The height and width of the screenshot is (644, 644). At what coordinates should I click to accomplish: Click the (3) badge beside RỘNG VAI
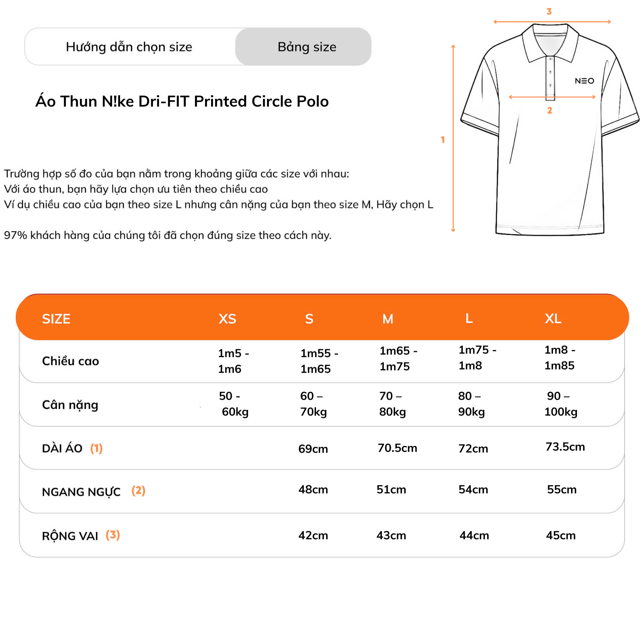113,535
